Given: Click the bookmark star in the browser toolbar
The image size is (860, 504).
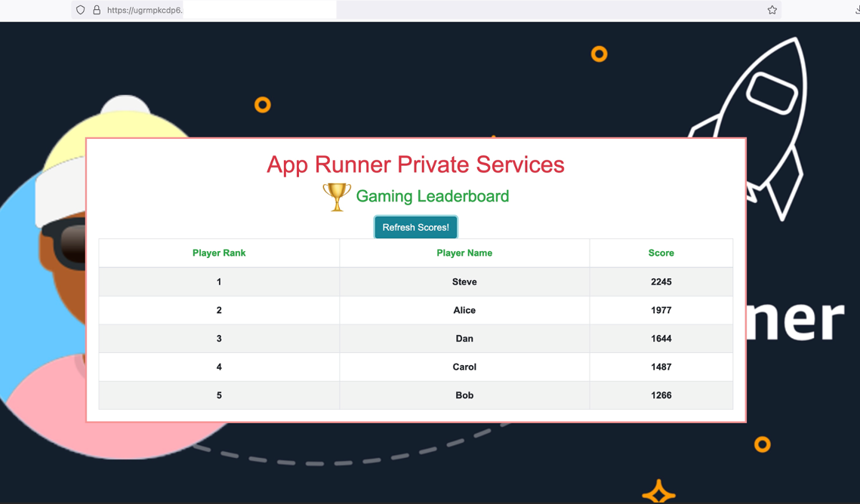Looking at the screenshot, I should (772, 10).
